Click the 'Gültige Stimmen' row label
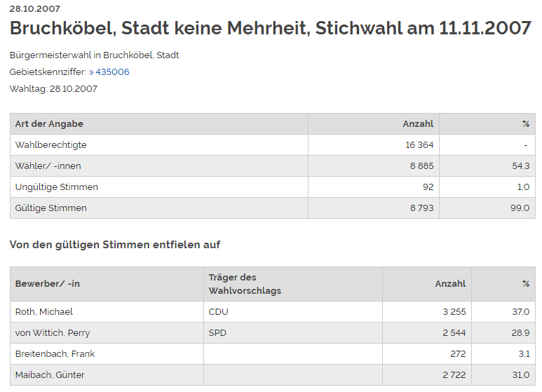This screenshot has height=392, width=542. coord(50,208)
